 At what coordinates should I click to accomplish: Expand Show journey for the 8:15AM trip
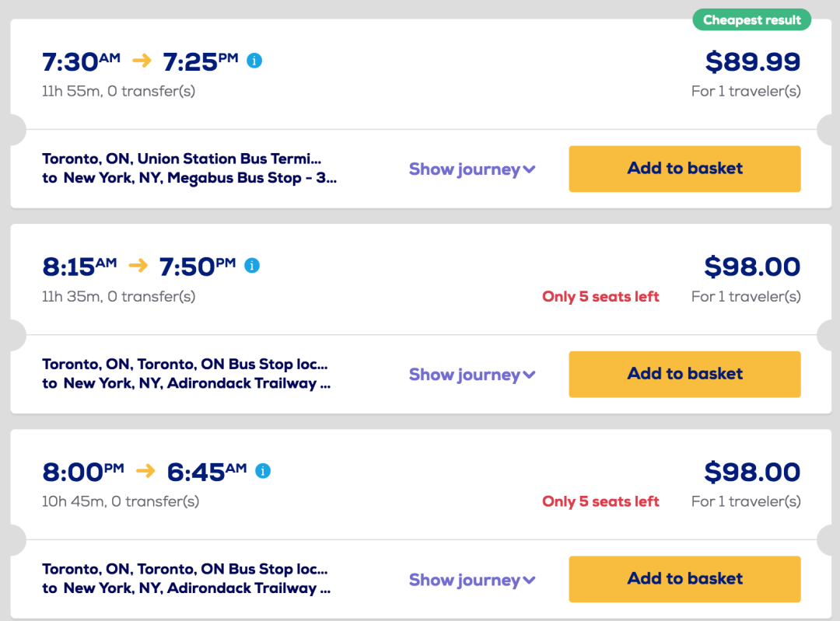click(472, 374)
